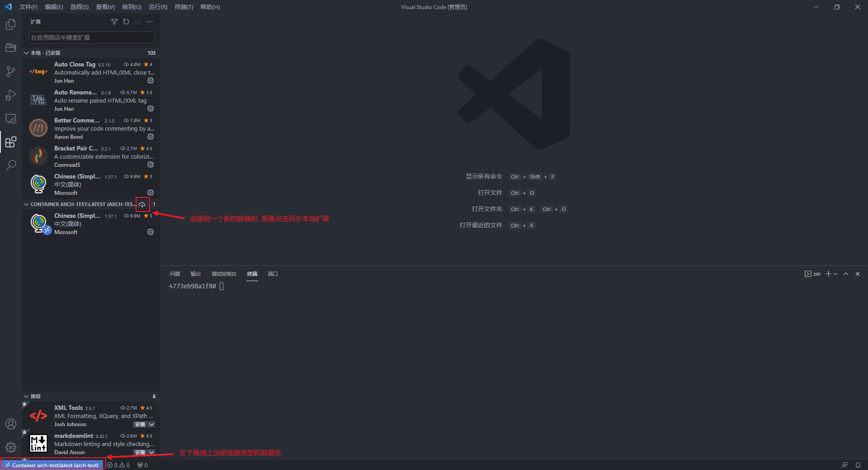The width and height of the screenshot is (868, 470).
Task: Switch to the Ports (端口) panel tab
Action: pos(273,274)
